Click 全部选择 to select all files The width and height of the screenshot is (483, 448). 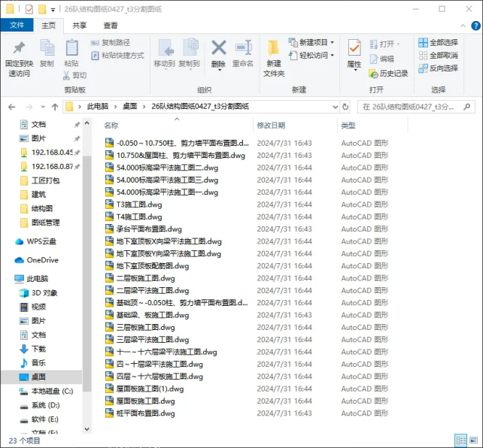point(438,43)
